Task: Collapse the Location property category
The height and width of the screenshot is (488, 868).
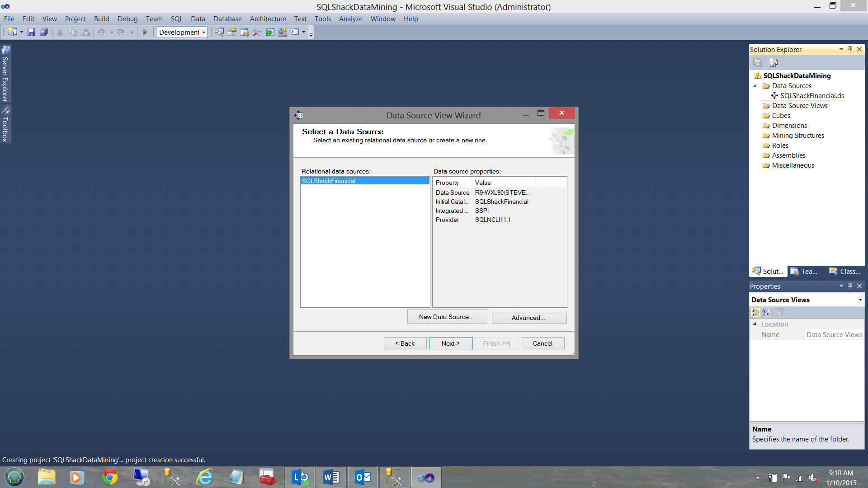Action: (x=755, y=324)
